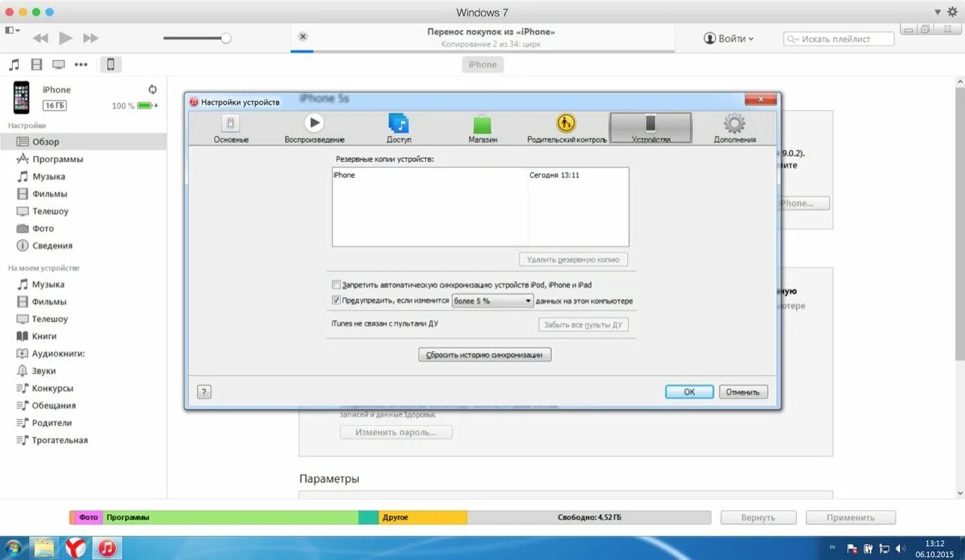Confirm settings with OK button
The width and height of the screenshot is (965, 560).
tap(689, 392)
